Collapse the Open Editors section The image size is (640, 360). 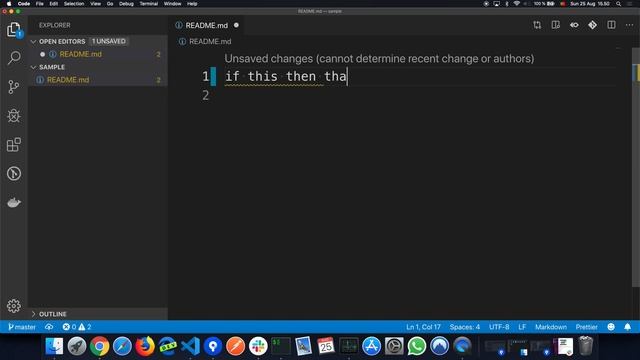[33, 41]
